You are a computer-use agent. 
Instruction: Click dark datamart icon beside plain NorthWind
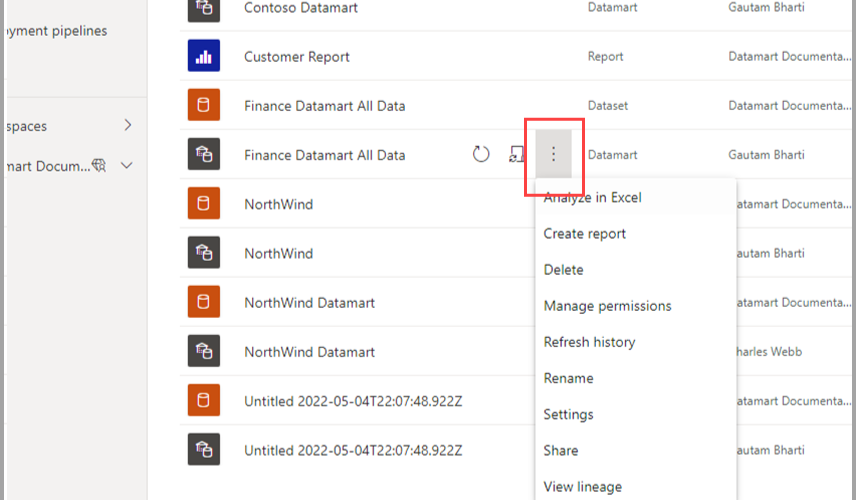click(x=204, y=252)
